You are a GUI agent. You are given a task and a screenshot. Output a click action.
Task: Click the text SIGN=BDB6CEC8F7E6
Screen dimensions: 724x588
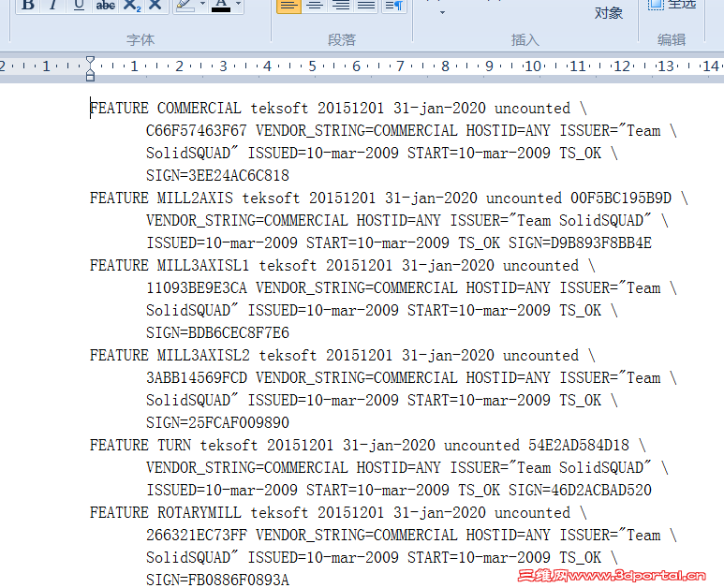[x=217, y=332]
